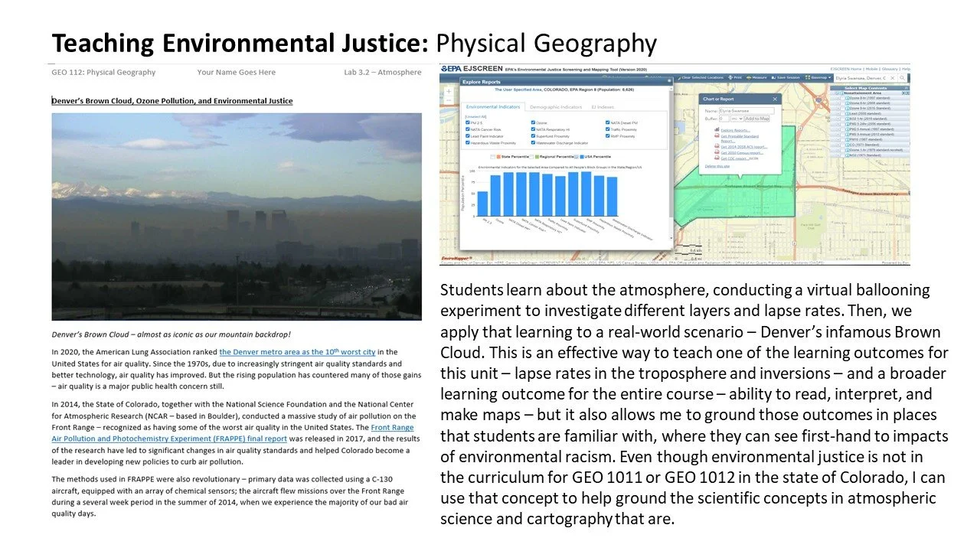
Task: Switch to the Demographic Indicators tab
Action: click(x=556, y=107)
